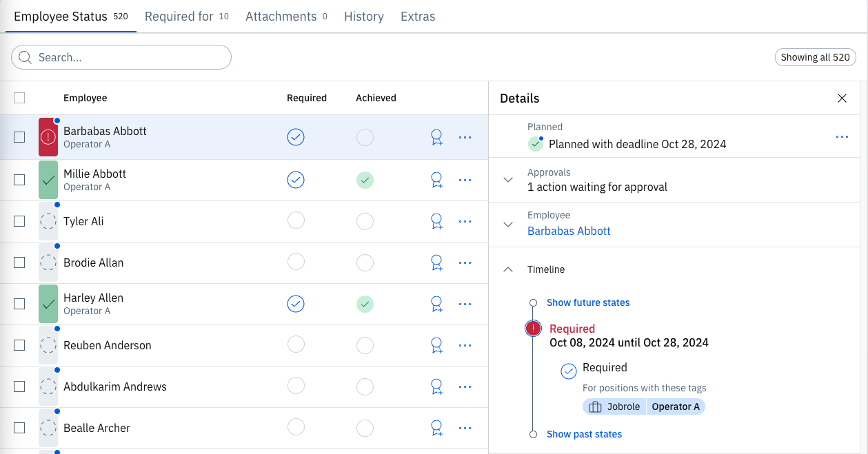The width and height of the screenshot is (868, 454).
Task: Open the three-dot menu in Planned details row
Action: (x=842, y=137)
